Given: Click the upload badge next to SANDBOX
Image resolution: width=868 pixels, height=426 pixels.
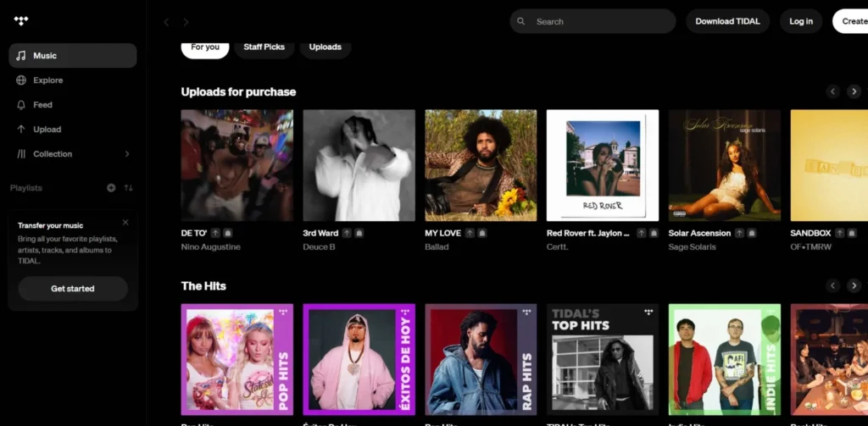Looking at the screenshot, I should pos(840,234).
